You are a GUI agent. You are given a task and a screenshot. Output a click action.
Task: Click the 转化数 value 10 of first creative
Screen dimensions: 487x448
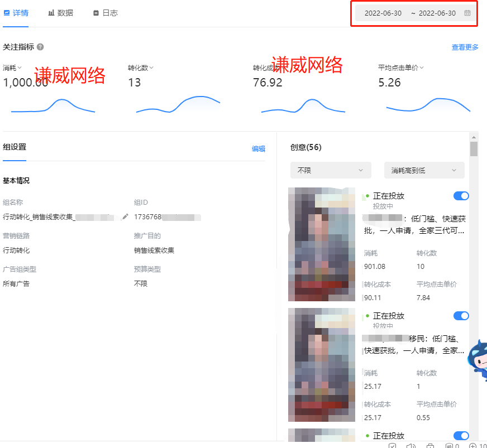pyautogui.click(x=420, y=267)
